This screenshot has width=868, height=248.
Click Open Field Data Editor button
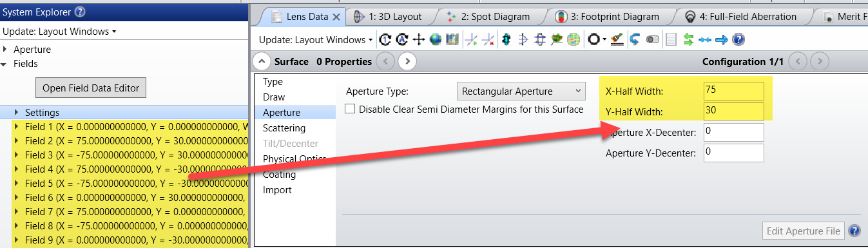pos(91,88)
